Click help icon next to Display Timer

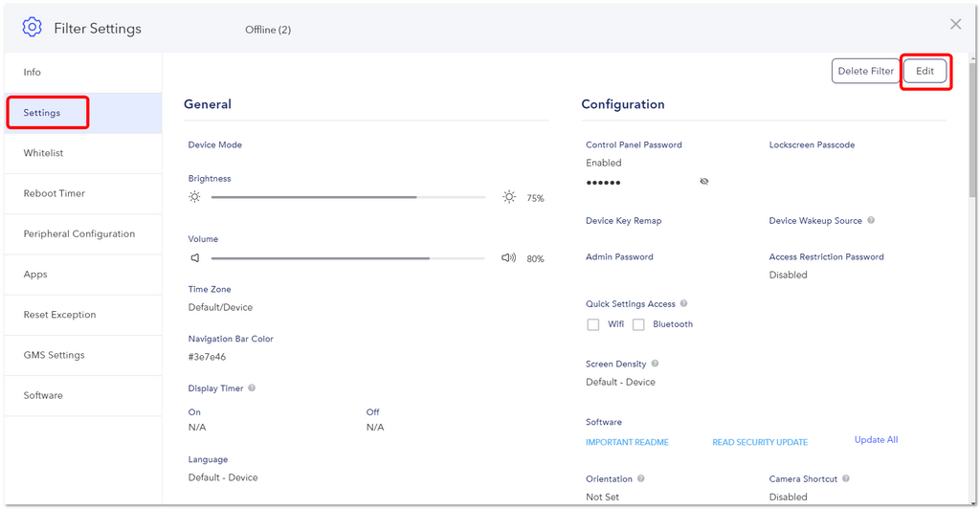pyautogui.click(x=252, y=387)
